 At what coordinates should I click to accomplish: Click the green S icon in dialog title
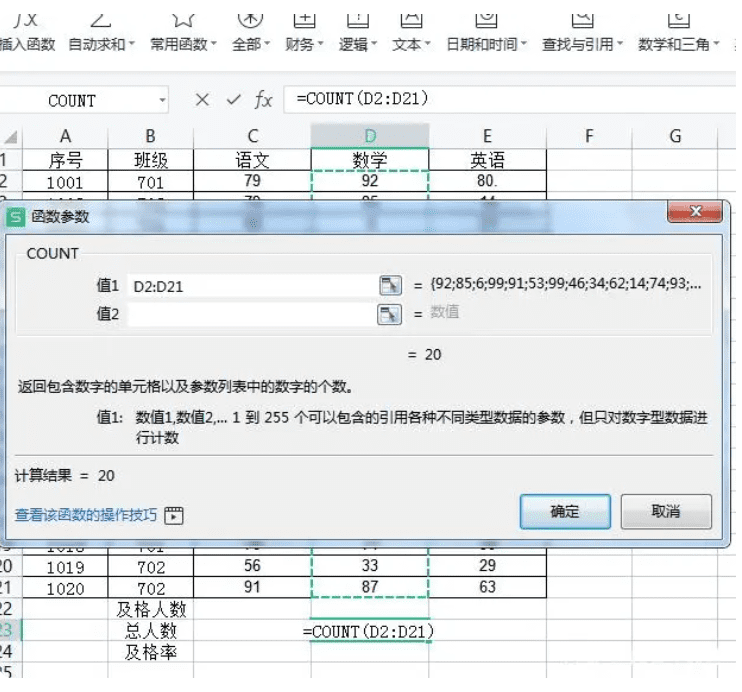[15, 217]
